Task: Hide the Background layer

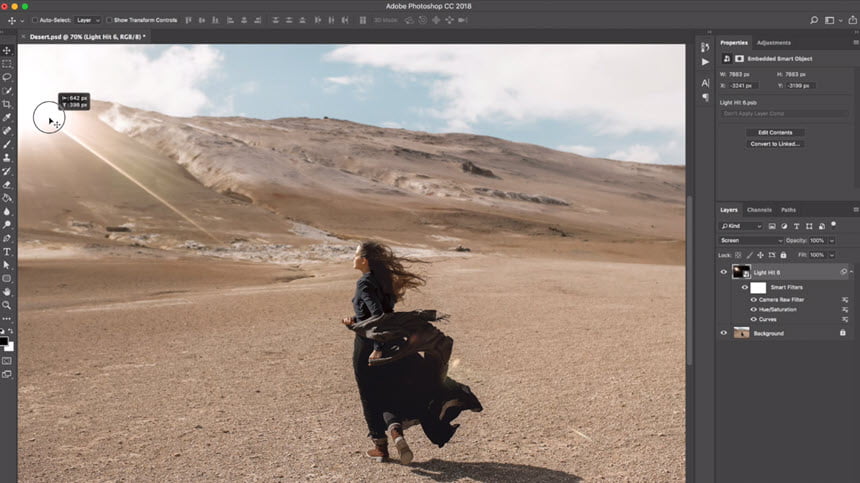Action: coord(723,333)
